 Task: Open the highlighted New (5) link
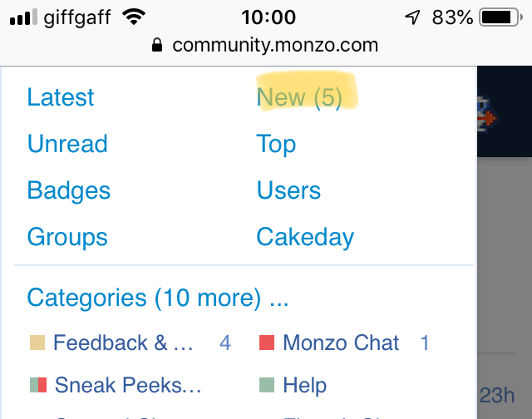(299, 97)
